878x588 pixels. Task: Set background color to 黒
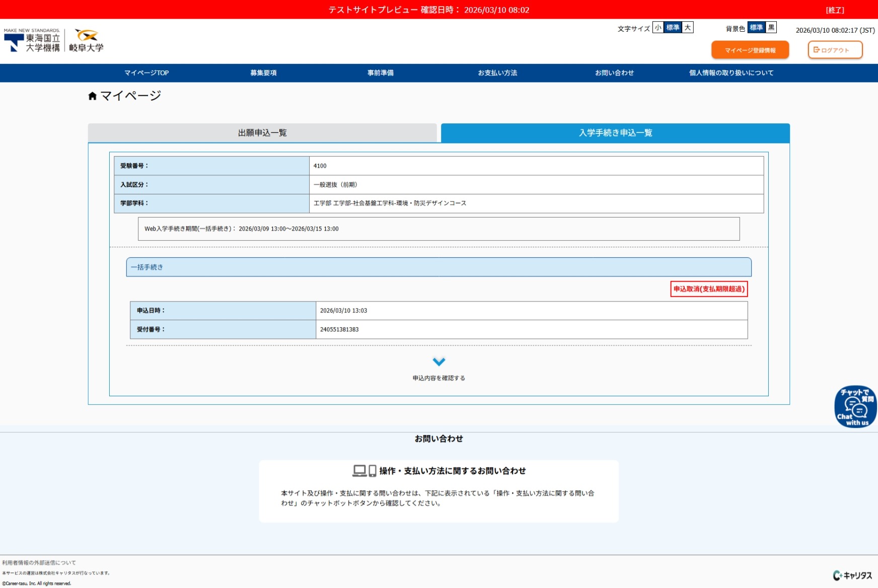tap(771, 28)
